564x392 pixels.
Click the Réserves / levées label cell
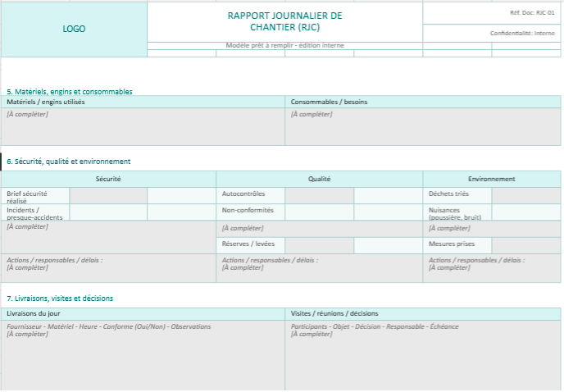[x=250, y=244]
